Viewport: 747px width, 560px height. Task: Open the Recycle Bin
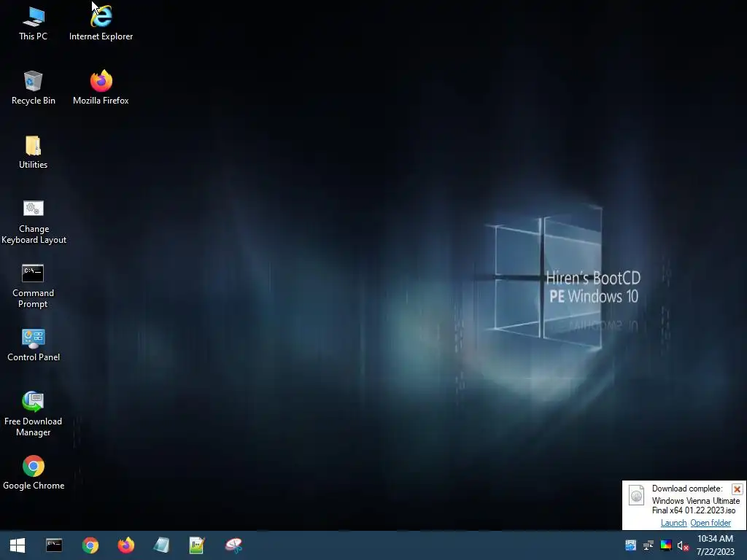(34, 87)
